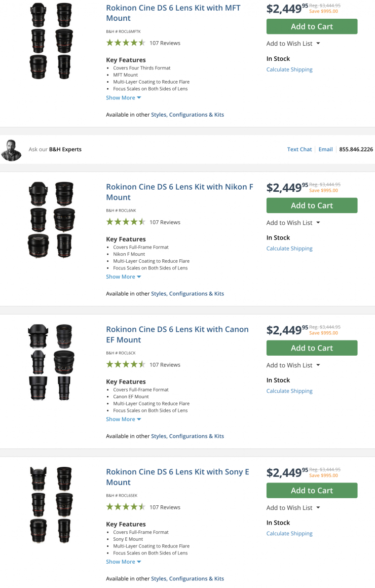Open the Canon EF lens kit image
The height and width of the screenshot is (588, 375).
(x=51, y=362)
